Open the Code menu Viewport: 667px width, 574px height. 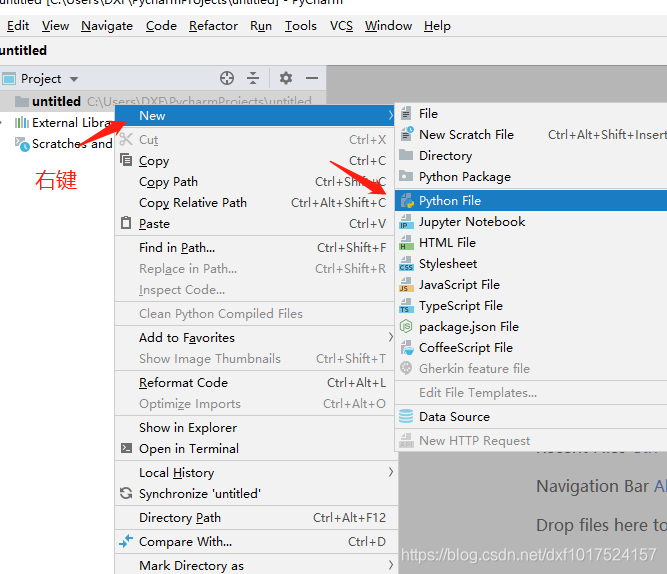click(161, 26)
